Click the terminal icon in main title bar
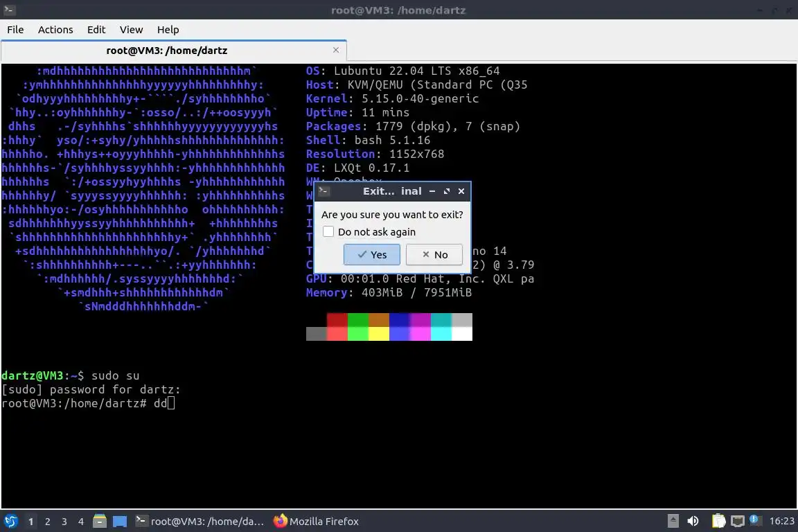The width and height of the screenshot is (798, 532). click(x=9, y=10)
